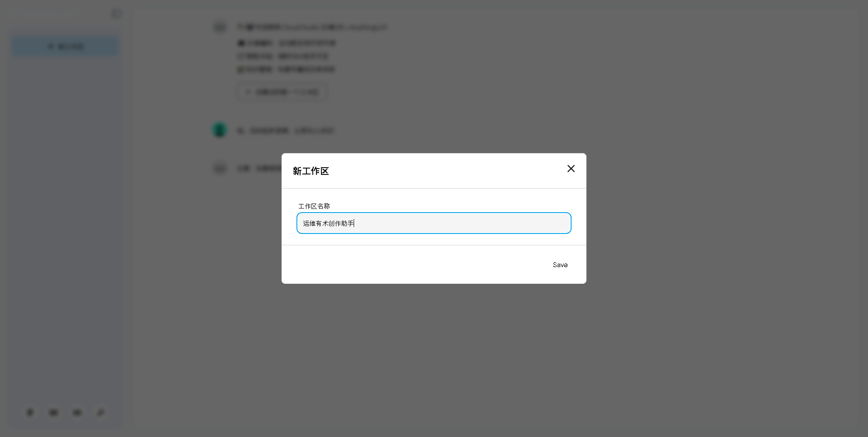Image resolution: width=868 pixels, height=437 pixels.
Task: Click the 工作区名称 field label
Action: tap(313, 206)
